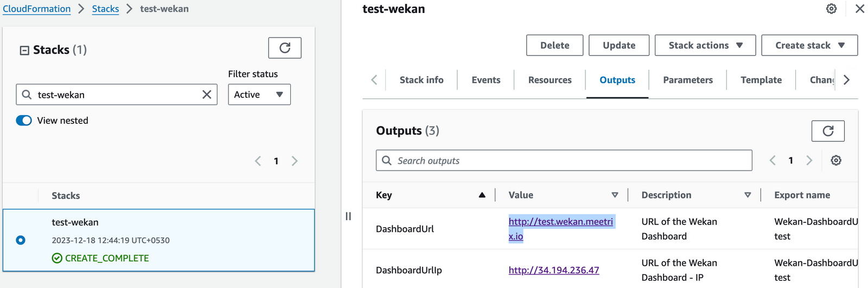Click the Export name column header
Screen dimensions: 868x288
(802, 195)
